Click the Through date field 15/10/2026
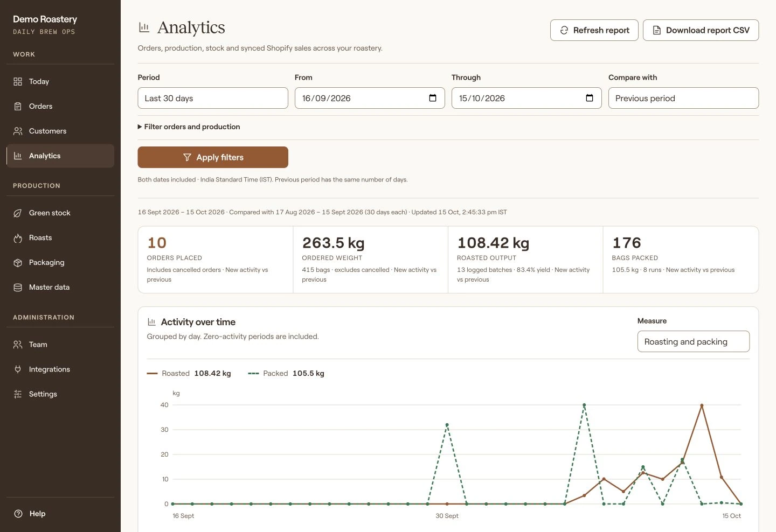 pos(526,98)
